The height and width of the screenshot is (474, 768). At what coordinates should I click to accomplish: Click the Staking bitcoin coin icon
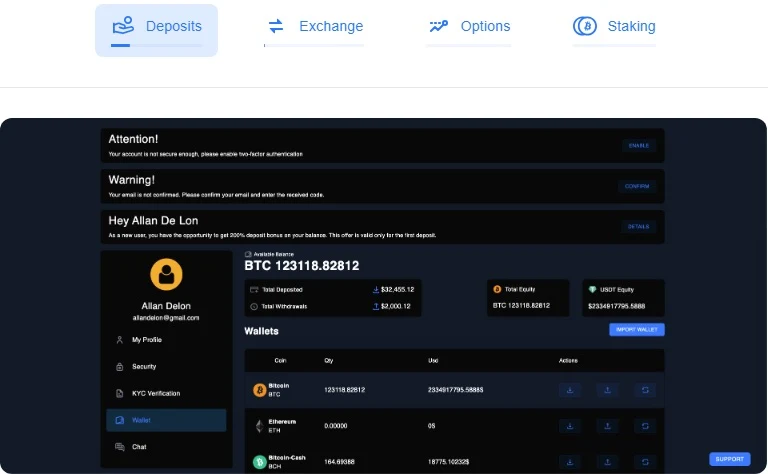(x=585, y=26)
